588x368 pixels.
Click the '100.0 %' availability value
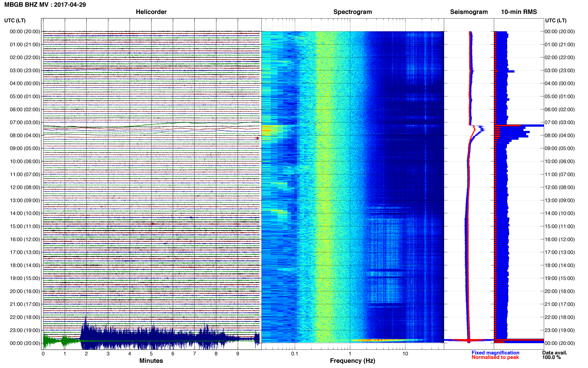click(552, 357)
